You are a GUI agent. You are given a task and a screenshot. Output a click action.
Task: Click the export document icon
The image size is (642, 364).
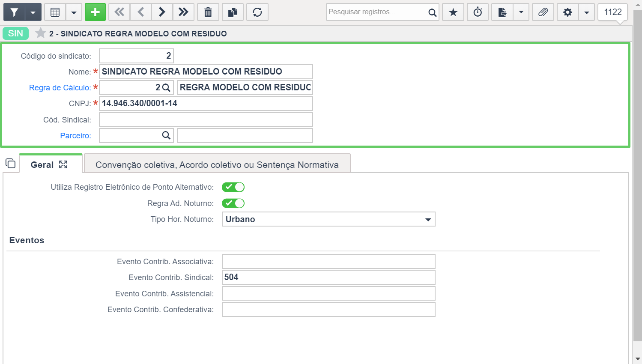(502, 12)
